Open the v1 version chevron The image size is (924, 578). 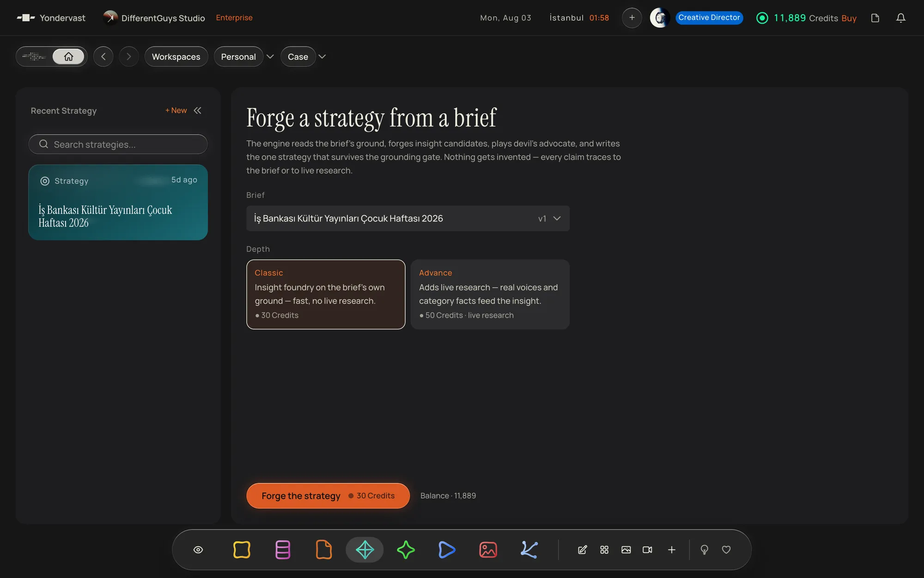point(557,218)
